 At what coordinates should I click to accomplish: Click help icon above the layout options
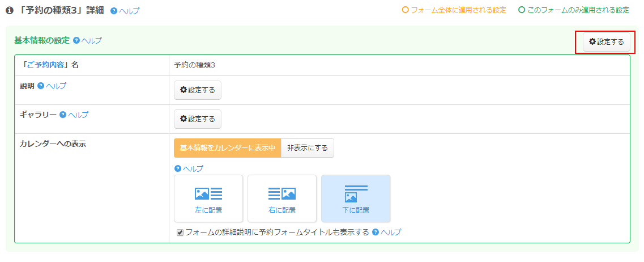[178, 168]
